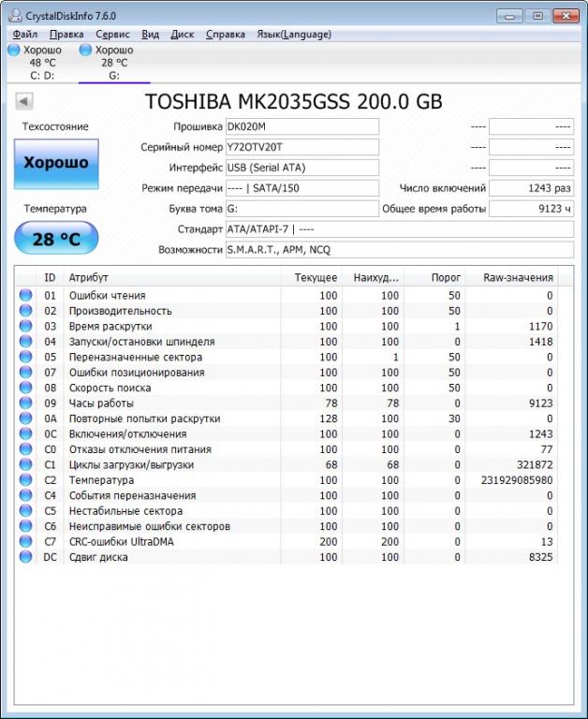The height and width of the screenshot is (719, 588).
Task: Click status orb for Переназначенные сектора row
Action: pyautogui.click(x=25, y=357)
